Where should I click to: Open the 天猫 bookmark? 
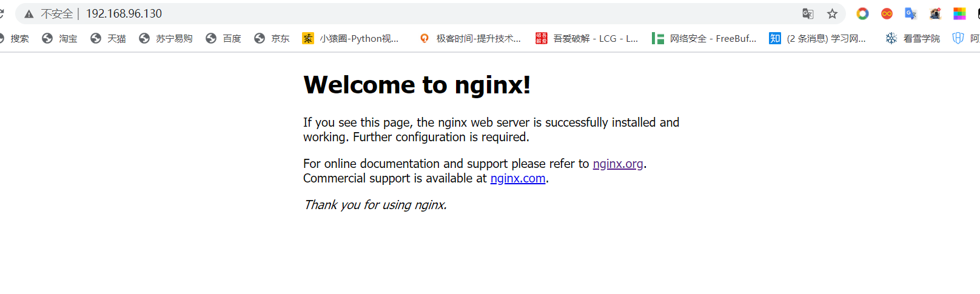[x=108, y=38]
